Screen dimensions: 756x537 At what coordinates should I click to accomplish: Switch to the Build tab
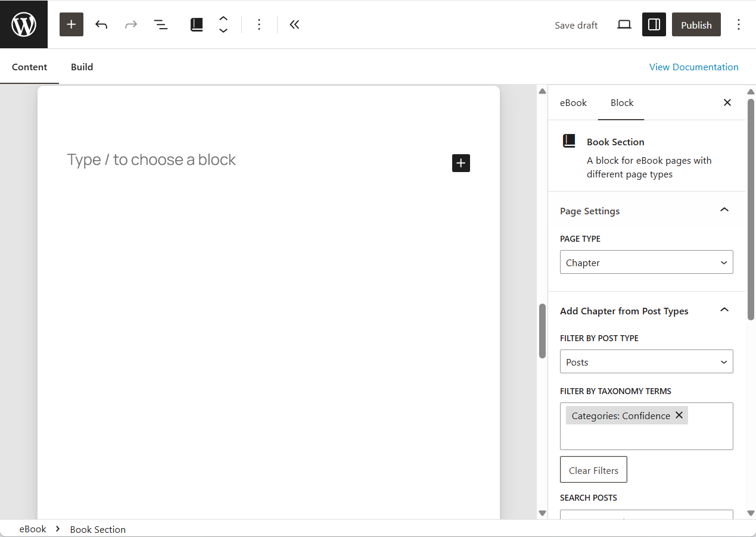[82, 67]
